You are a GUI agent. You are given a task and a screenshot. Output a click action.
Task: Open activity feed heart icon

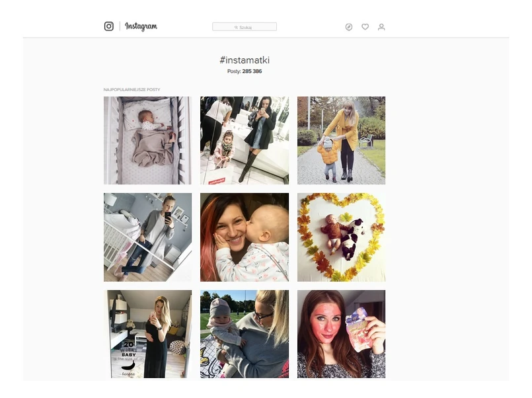point(365,27)
